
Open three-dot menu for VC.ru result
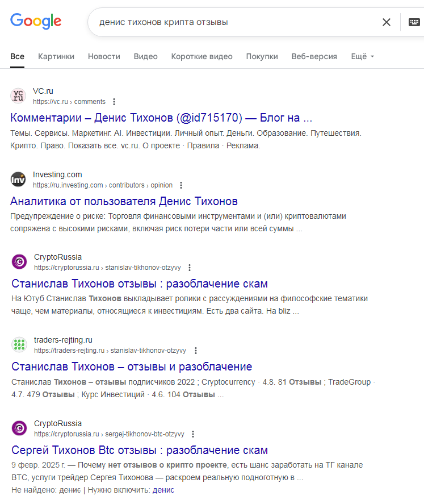(114, 102)
